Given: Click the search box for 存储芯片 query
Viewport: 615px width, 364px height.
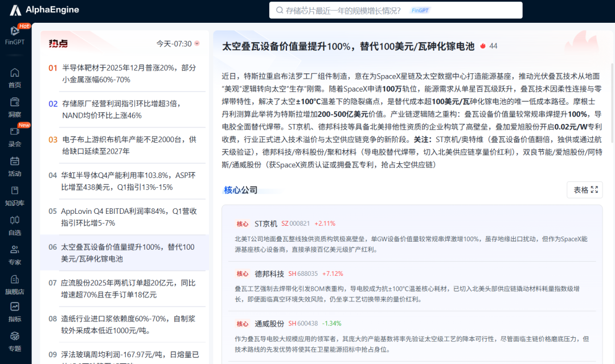Looking at the screenshot, I should [395, 10].
